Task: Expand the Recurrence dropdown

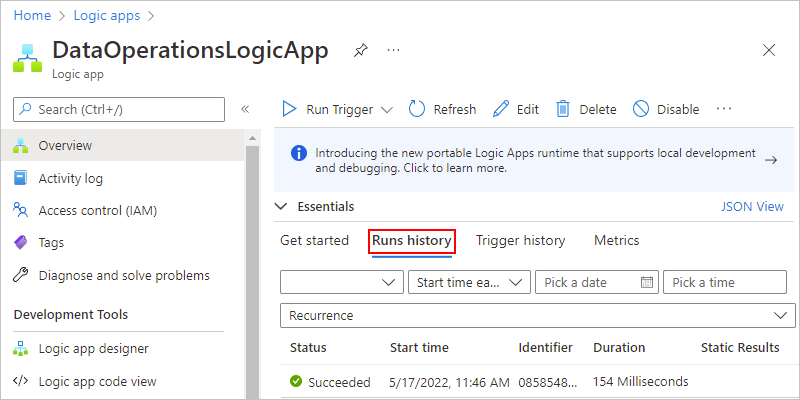Action: [x=538, y=315]
